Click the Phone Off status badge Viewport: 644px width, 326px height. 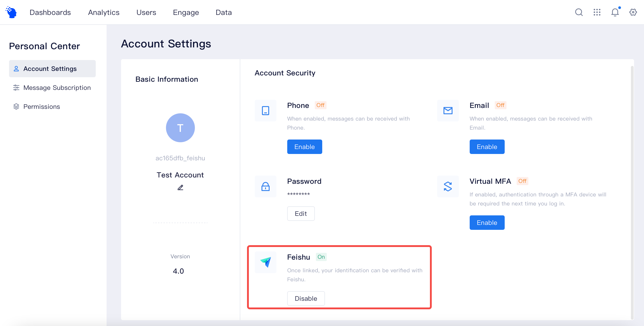(320, 105)
